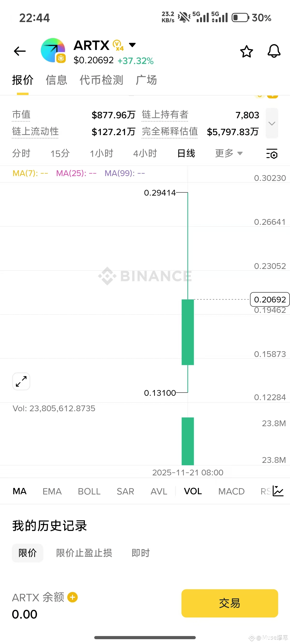
Task: Tap the ARTX token logo
Action: (53, 50)
